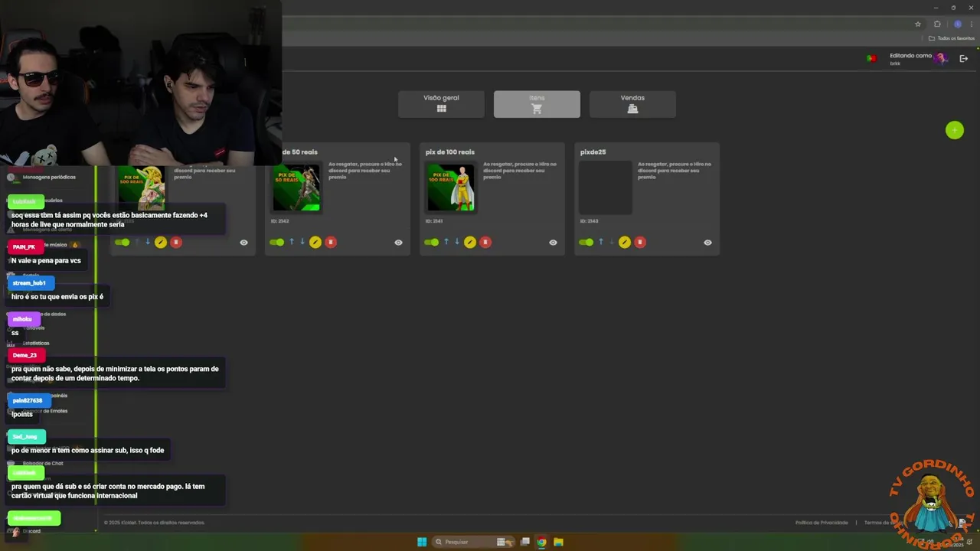Image resolution: width=980 pixels, height=551 pixels.
Task: Move pix de 50 reais item up
Action: click(x=292, y=242)
